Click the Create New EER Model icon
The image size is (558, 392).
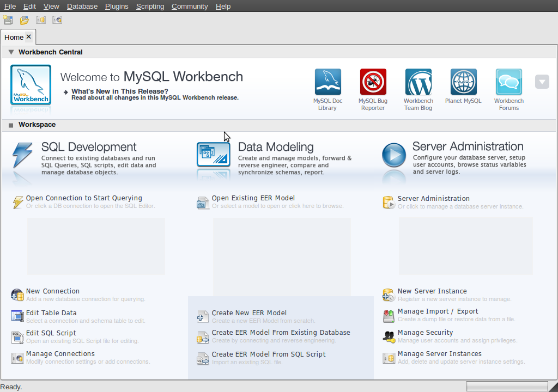pos(203,316)
